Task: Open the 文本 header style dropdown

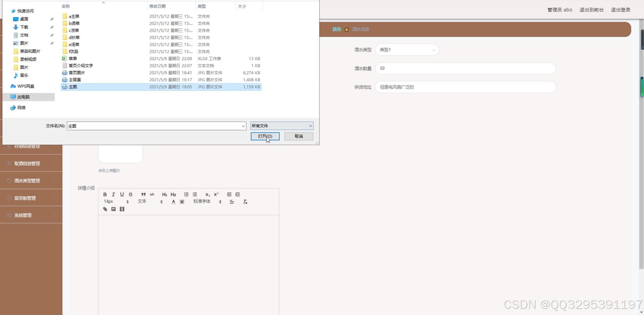Action: pos(150,202)
